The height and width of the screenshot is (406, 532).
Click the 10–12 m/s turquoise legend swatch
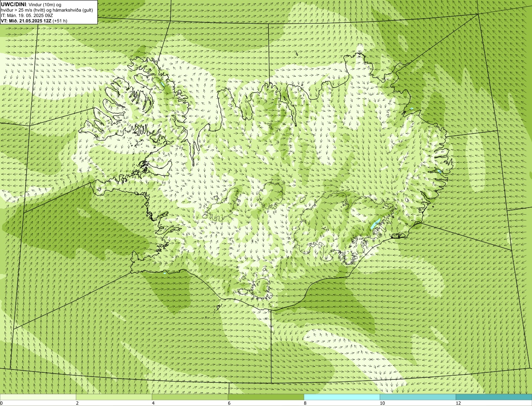click(418, 397)
